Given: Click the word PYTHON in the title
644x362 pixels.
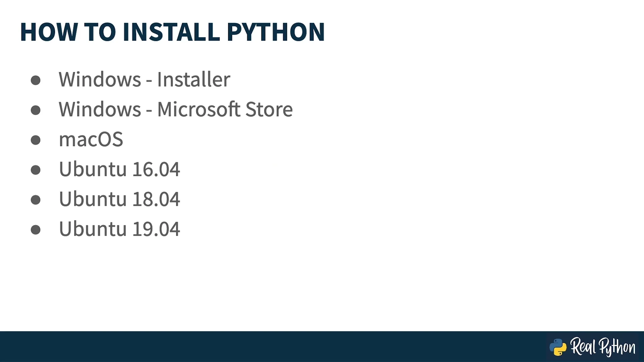Looking at the screenshot, I should 276,32.
